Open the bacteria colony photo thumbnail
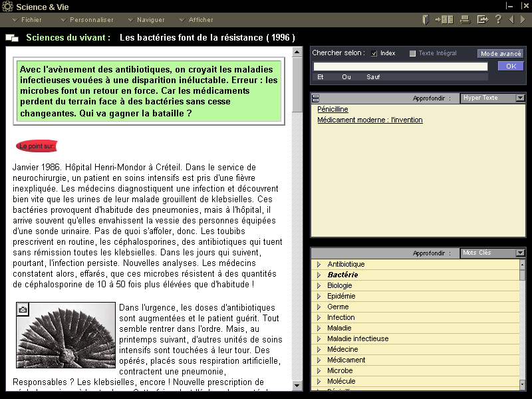The image size is (532, 399). coord(66,335)
